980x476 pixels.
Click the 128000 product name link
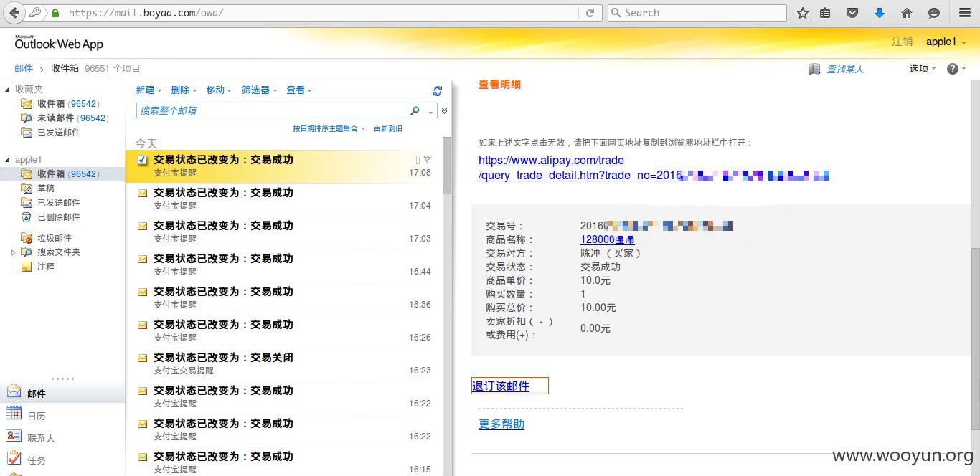point(607,239)
